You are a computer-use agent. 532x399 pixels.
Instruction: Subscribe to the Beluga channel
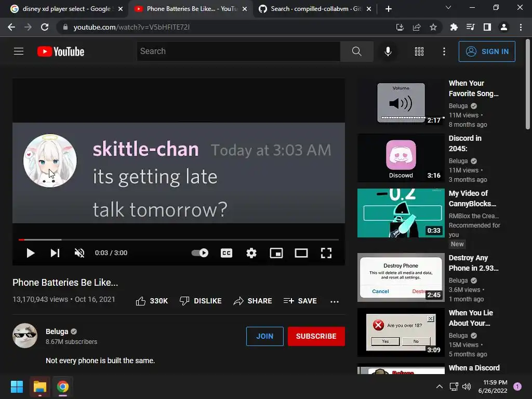point(316,336)
